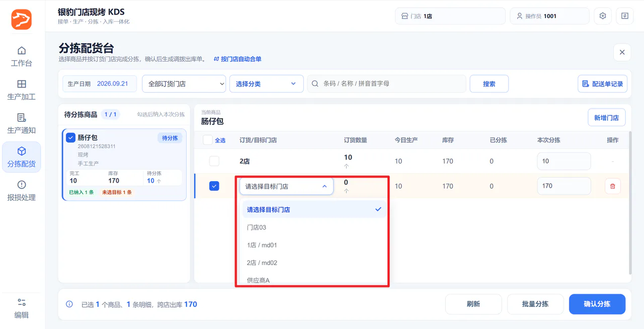Go to 生产加工 in the sidebar

[x=22, y=90]
